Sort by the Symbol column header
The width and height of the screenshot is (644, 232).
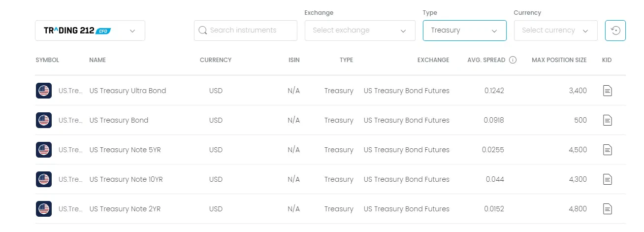click(x=47, y=60)
